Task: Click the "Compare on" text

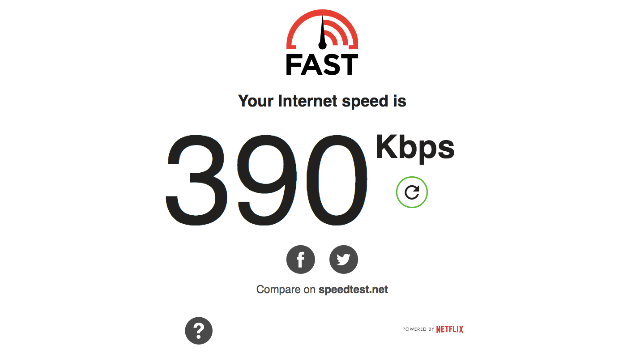Action: coord(286,290)
